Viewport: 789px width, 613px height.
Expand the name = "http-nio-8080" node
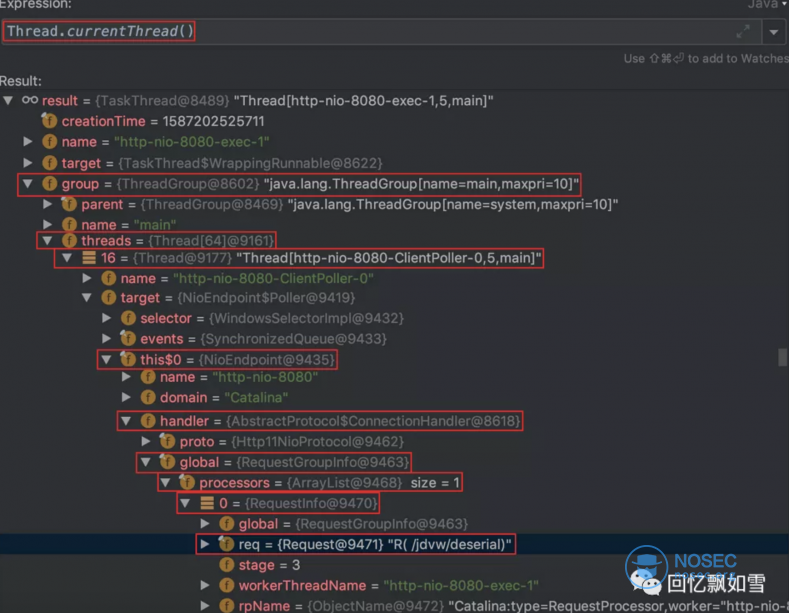[126, 377]
